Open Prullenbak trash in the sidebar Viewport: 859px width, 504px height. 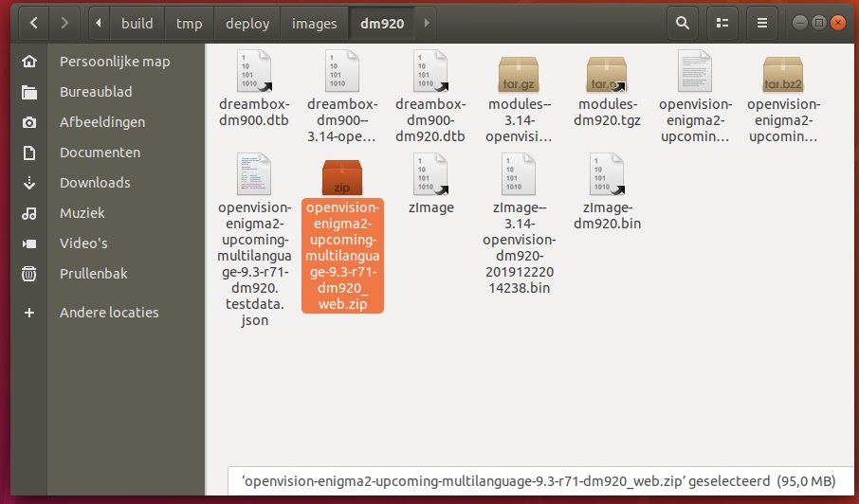point(93,274)
